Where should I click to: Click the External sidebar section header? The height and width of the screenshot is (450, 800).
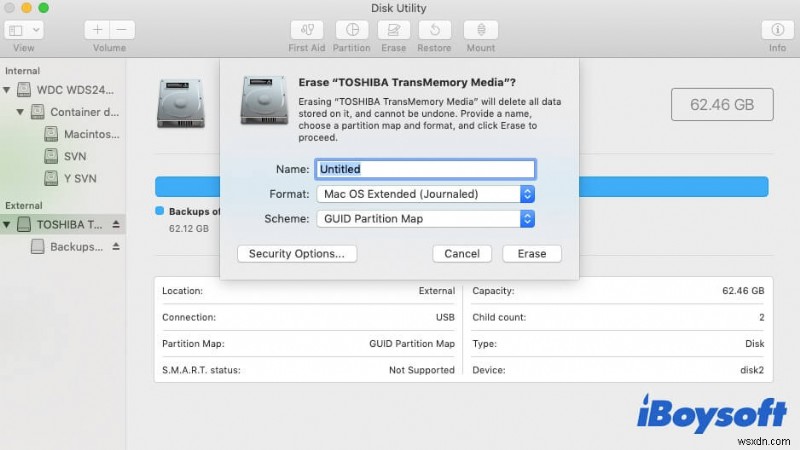pyautogui.click(x=23, y=206)
